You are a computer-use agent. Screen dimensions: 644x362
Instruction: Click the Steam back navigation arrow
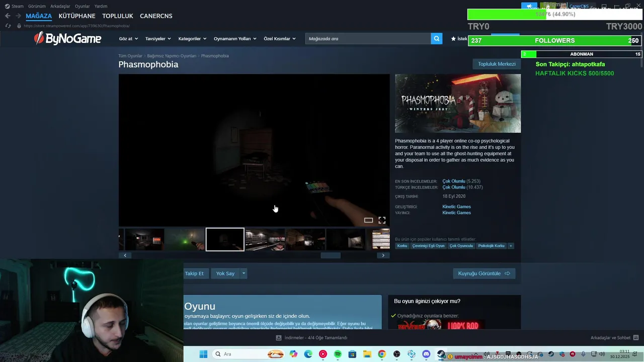click(8, 16)
